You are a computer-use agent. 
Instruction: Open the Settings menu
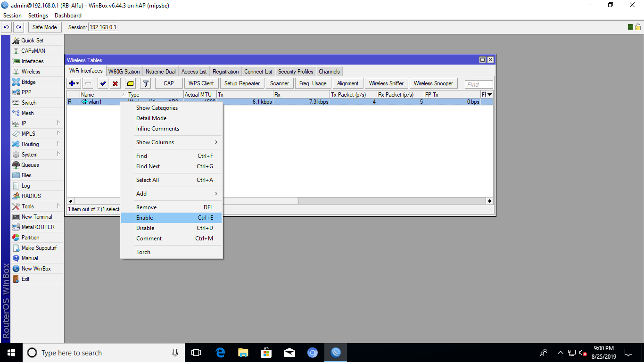click(38, 16)
